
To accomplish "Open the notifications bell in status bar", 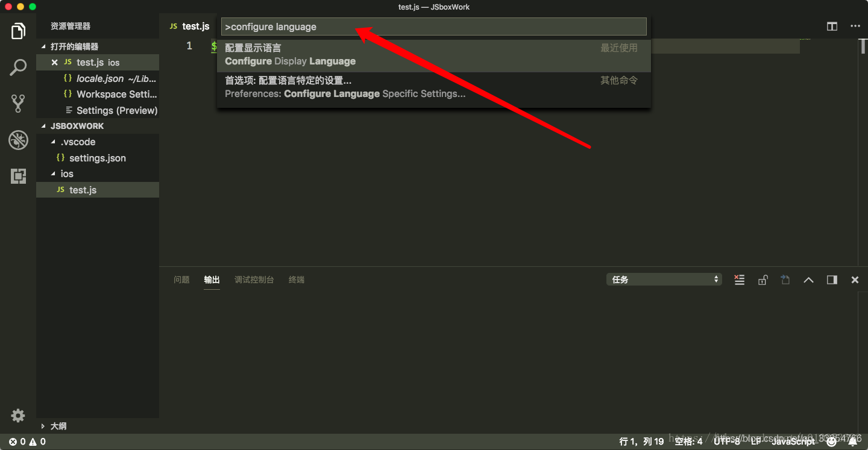I will (x=852, y=442).
